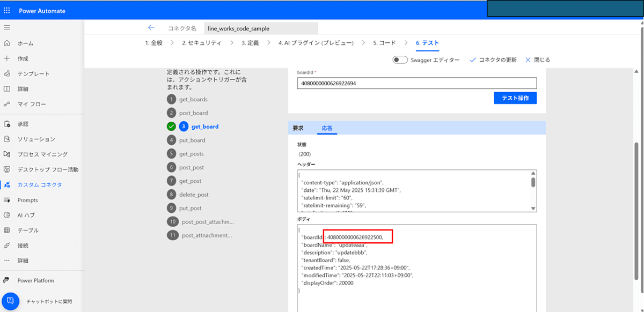Click the Home (ホーム) icon in sidebar
This screenshot has height=312, width=644.
click(x=6, y=43)
